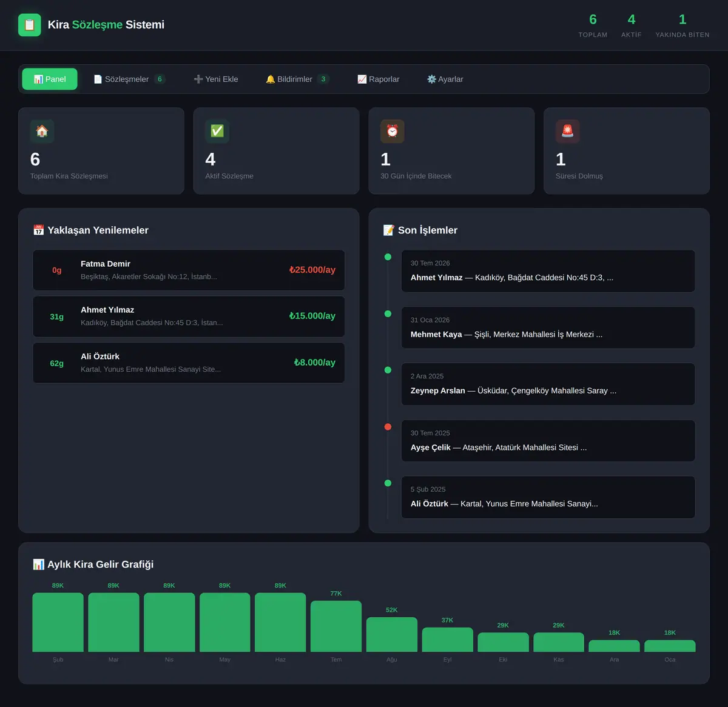728x707 pixels.
Task: Select the 2 Ara 2025 Zeynep Arslan transaction
Action: pyautogui.click(x=548, y=384)
